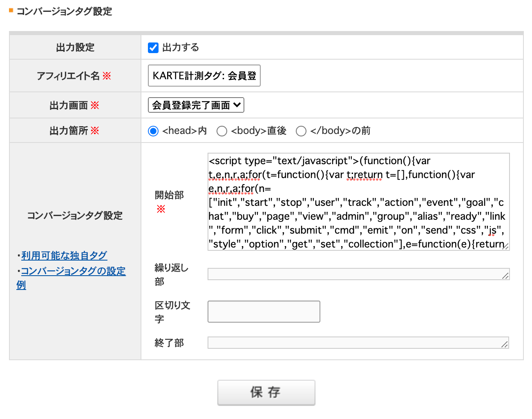Image resolution: width=532 pixels, height=419 pixels.
Task: Click the 区切り文字 input field
Action: 264,312
